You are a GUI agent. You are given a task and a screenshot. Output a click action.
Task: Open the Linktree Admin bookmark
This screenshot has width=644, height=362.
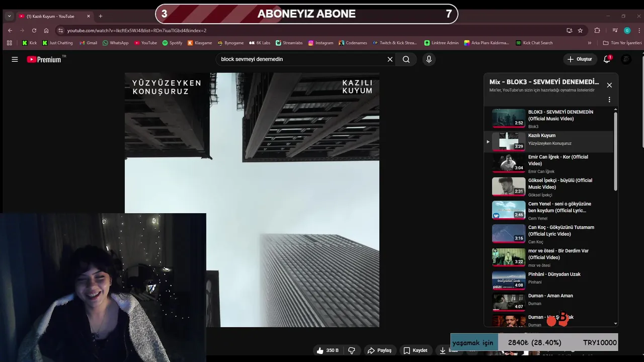coord(441,43)
